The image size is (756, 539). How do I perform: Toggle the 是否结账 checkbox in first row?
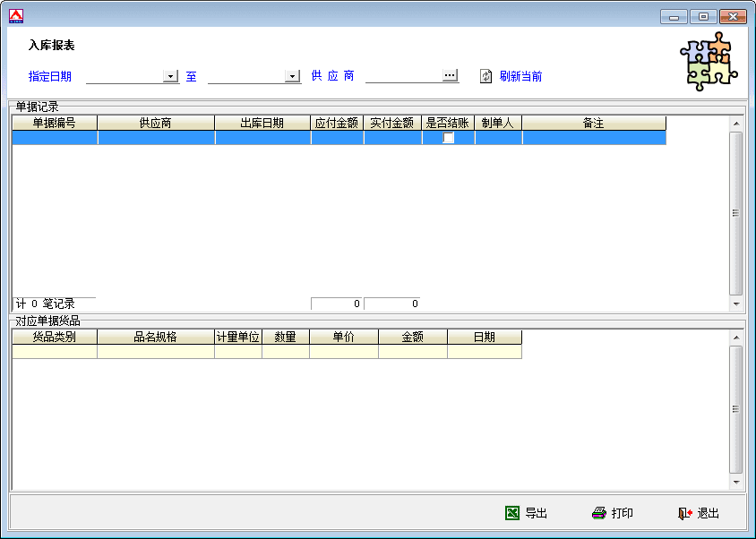point(449,138)
